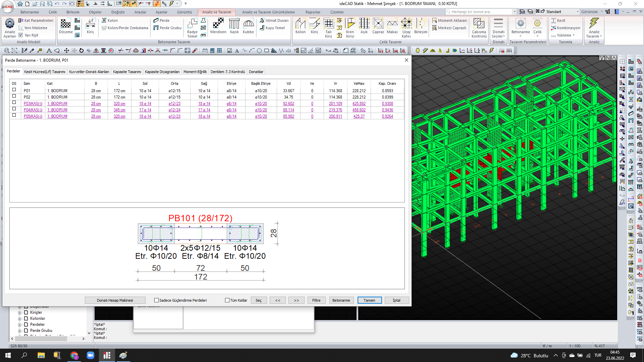This screenshot has height=362, width=644.
Task: Check the DS box for row P01
Action: click(x=14, y=89)
